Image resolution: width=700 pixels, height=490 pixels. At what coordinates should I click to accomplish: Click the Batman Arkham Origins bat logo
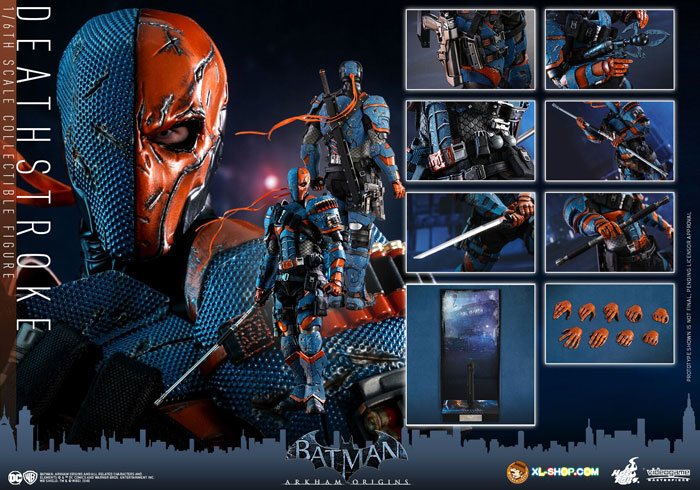coord(347,454)
